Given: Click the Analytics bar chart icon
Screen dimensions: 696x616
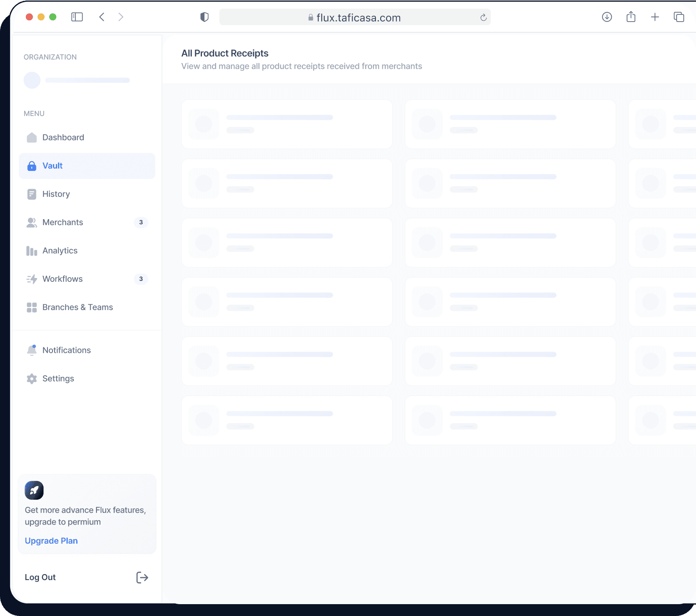Looking at the screenshot, I should pos(32,251).
